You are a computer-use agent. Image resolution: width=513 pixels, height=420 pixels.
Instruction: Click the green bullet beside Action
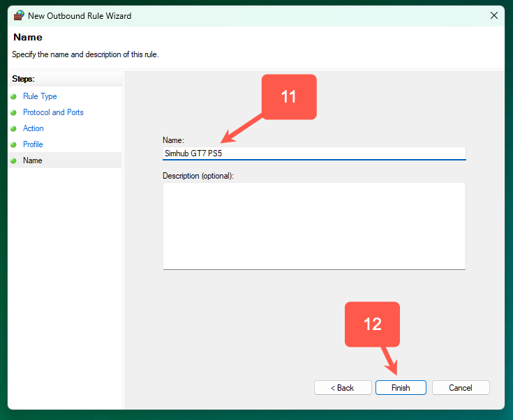coord(13,128)
